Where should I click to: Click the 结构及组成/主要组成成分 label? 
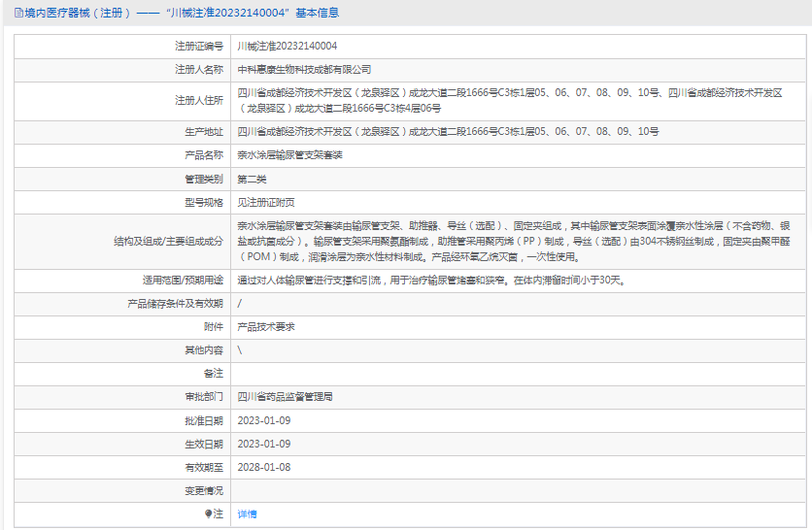(168, 241)
